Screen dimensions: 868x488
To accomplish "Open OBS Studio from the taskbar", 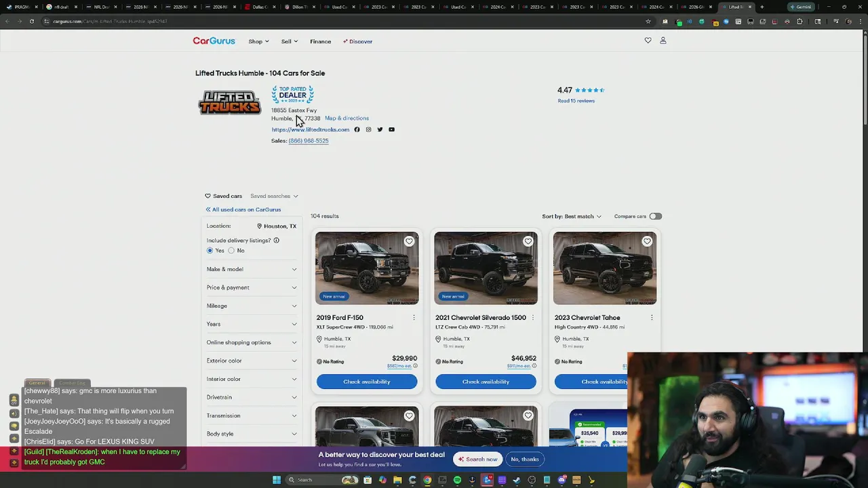I will 531,480.
